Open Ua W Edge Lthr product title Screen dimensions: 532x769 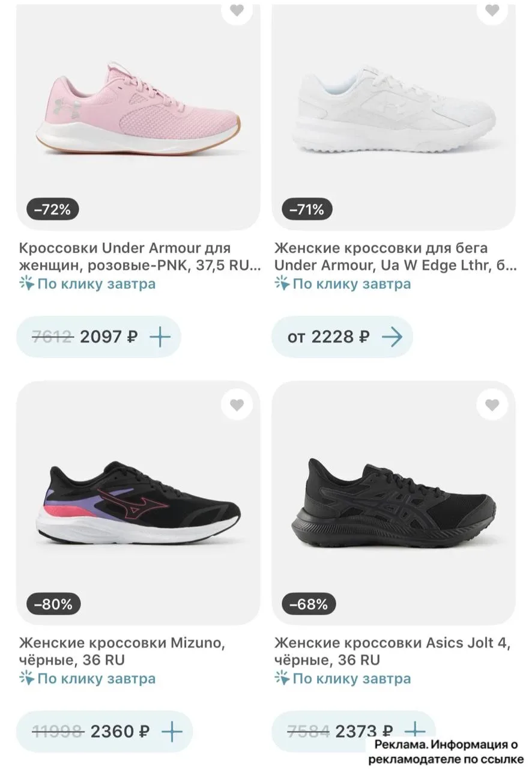pyautogui.click(x=394, y=256)
